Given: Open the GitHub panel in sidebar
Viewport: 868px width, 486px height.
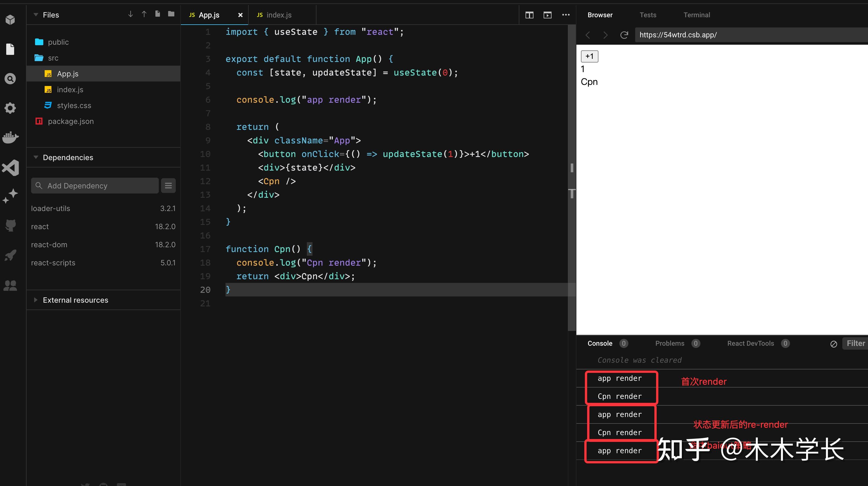Looking at the screenshot, I should (x=10, y=225).
